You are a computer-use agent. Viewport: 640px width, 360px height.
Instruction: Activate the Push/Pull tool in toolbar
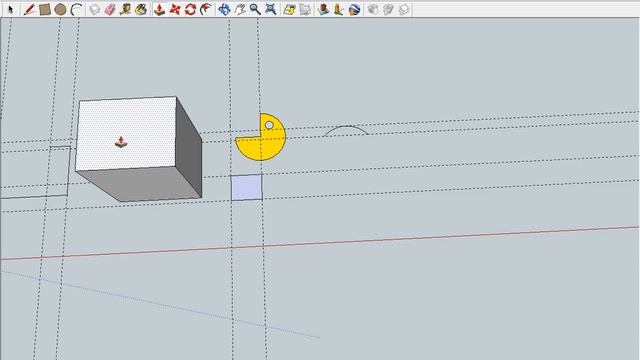tap(159, 9)
